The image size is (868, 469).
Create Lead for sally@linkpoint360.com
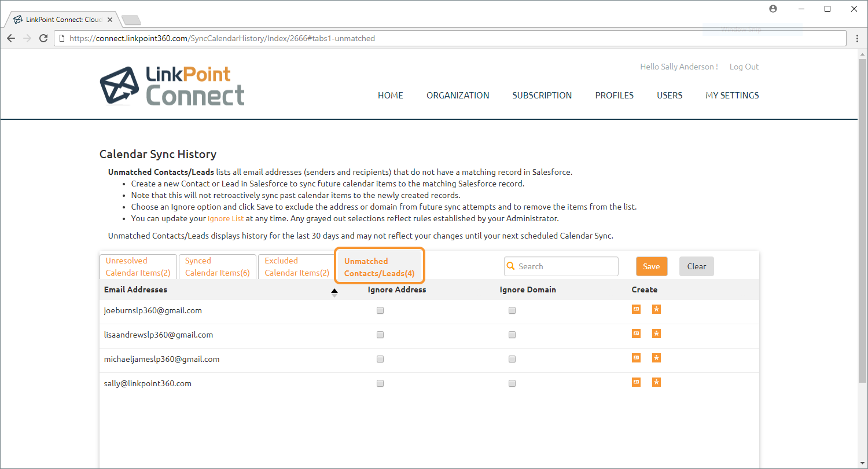click(656, 382)
